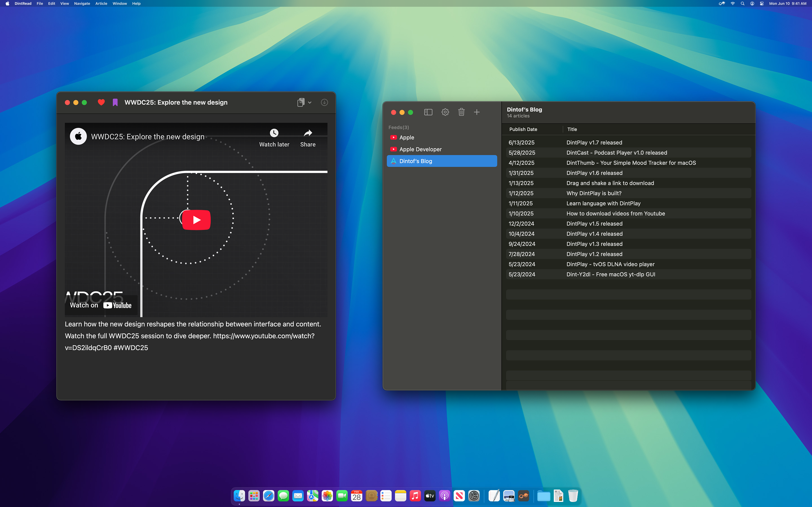Add a new feed with plus icon
Image resolution: width=812 pixels, height=507 pixels.
(x=476, y=112)
